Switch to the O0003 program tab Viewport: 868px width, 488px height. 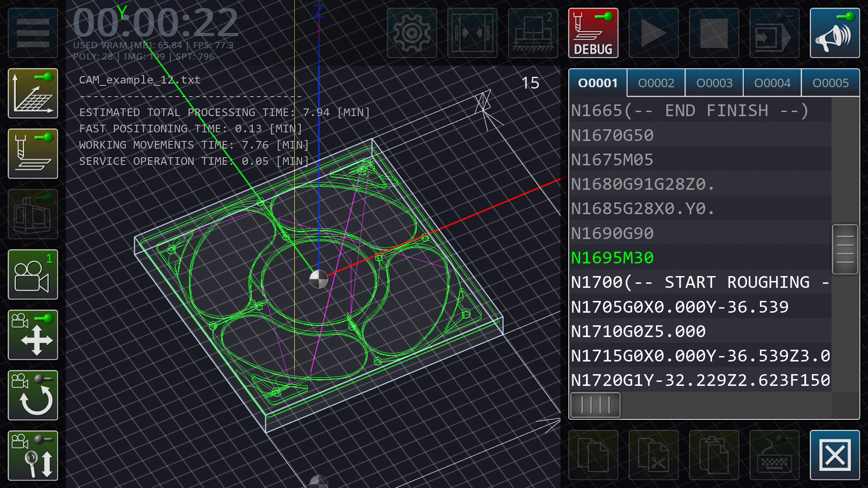point(714,83)
